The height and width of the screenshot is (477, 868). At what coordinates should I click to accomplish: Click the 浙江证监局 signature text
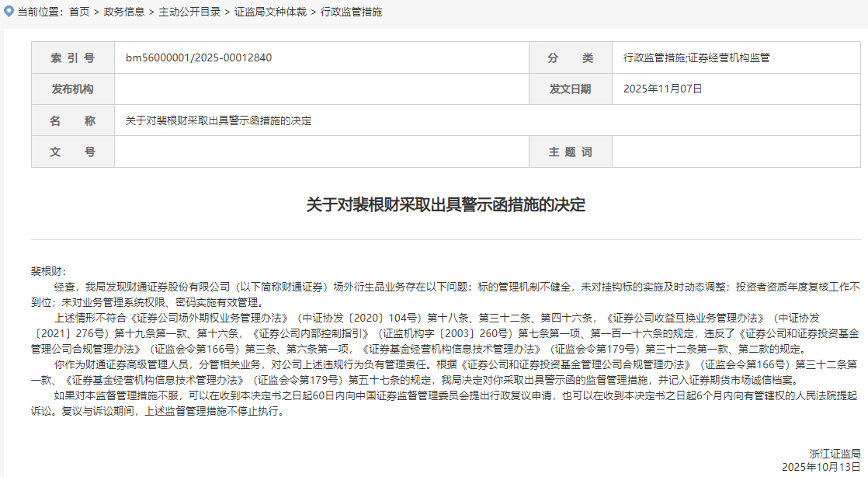[835, 454]
